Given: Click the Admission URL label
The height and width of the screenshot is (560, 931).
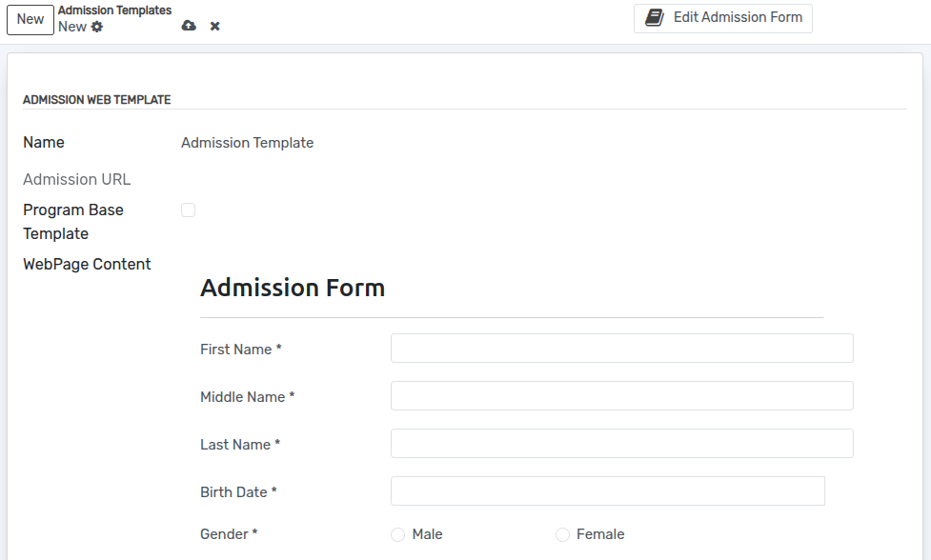Looking at the screenshot, I should 77,179.
